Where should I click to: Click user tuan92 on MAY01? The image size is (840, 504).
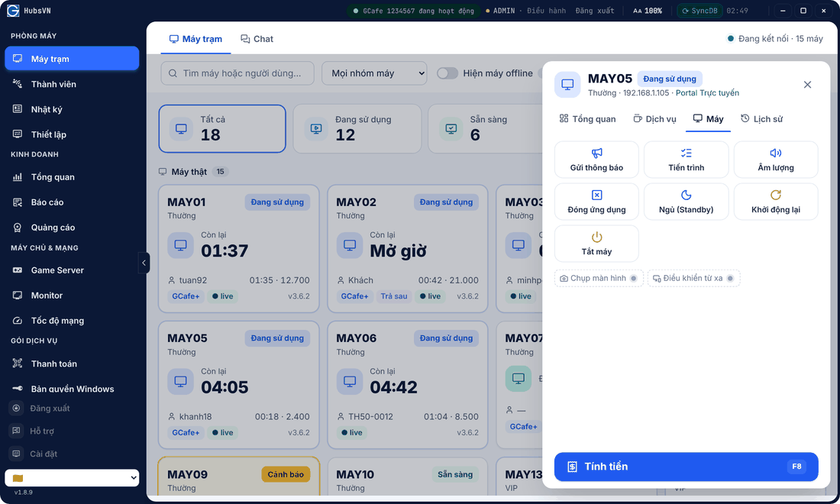click(193, 280)
